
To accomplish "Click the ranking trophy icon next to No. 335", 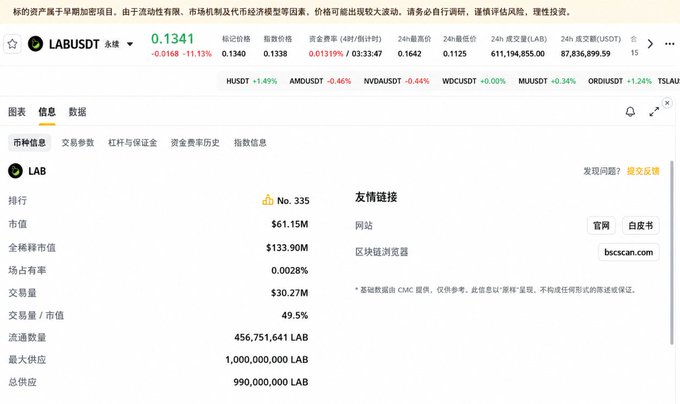I will (x=268, y=200).
